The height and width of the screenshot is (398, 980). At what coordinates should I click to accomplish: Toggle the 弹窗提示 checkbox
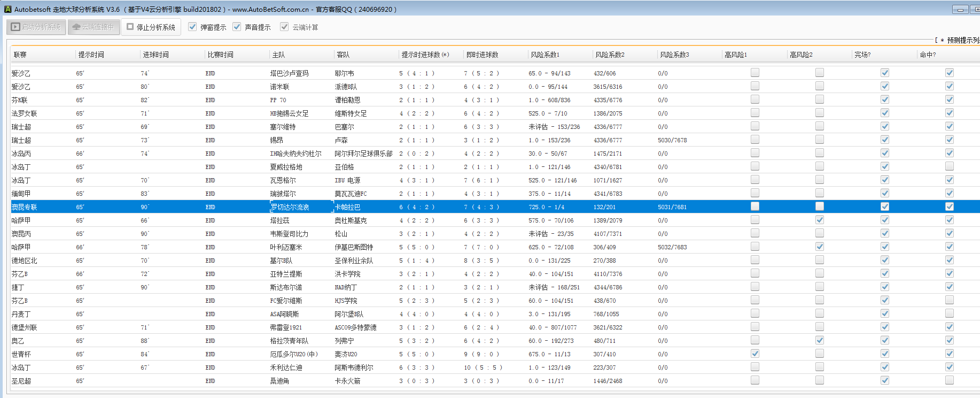(192, 27)
